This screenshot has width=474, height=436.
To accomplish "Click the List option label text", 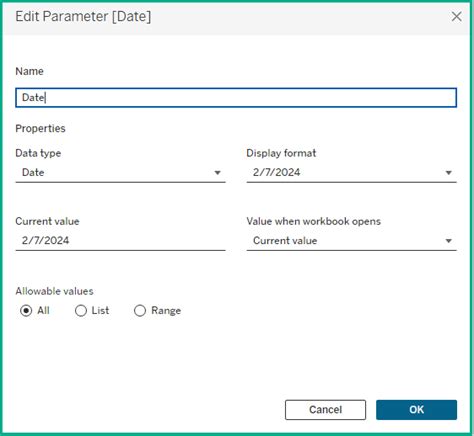I will [x=100, y=310].
